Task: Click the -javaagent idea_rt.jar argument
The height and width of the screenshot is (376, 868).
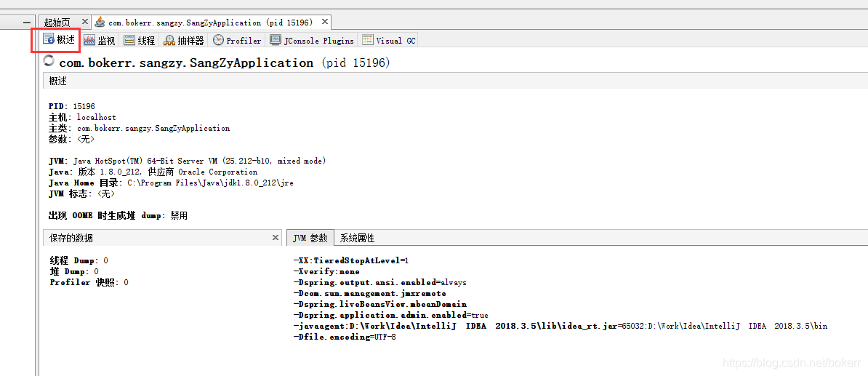Action: tap(560, 326)
